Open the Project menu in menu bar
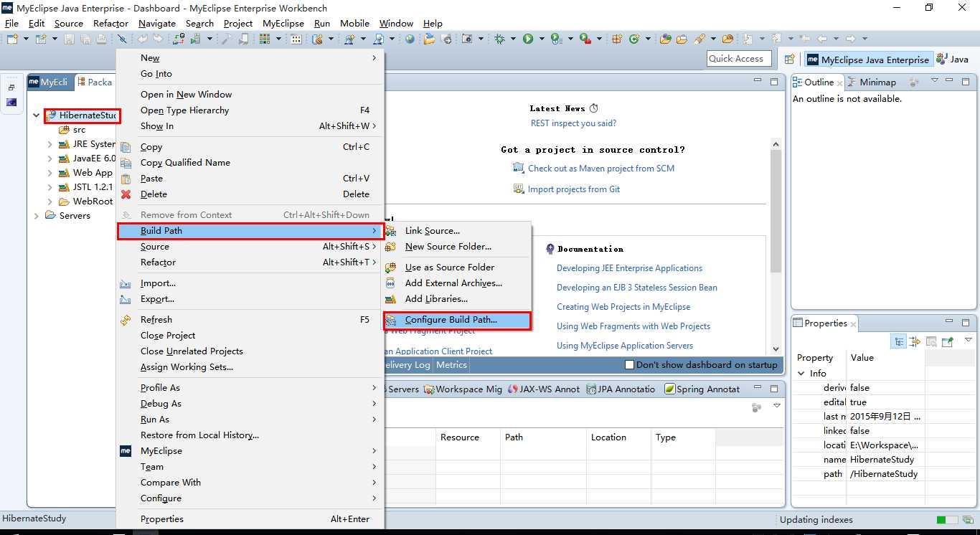 238,23
